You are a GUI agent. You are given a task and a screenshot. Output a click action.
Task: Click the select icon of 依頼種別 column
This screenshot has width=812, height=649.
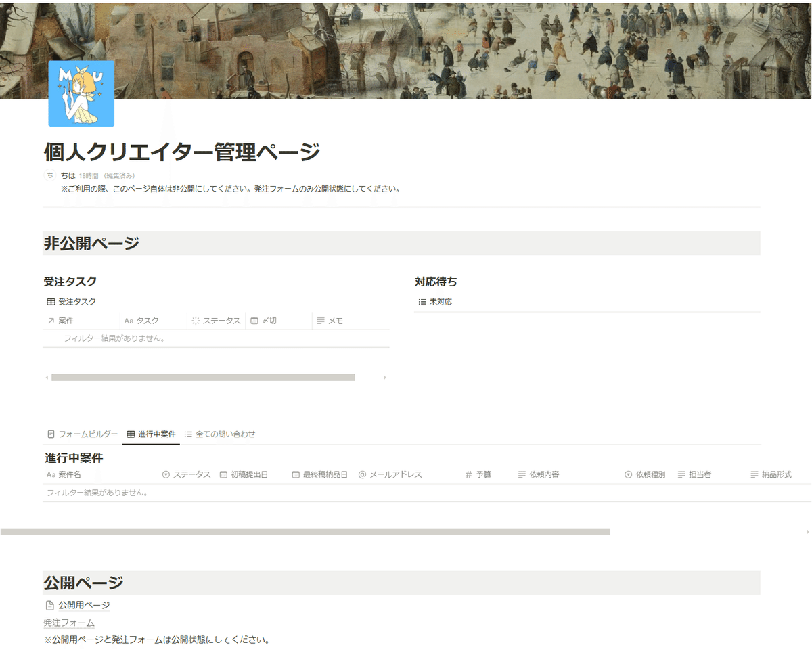pyautogui.click(x=628, y=474)
